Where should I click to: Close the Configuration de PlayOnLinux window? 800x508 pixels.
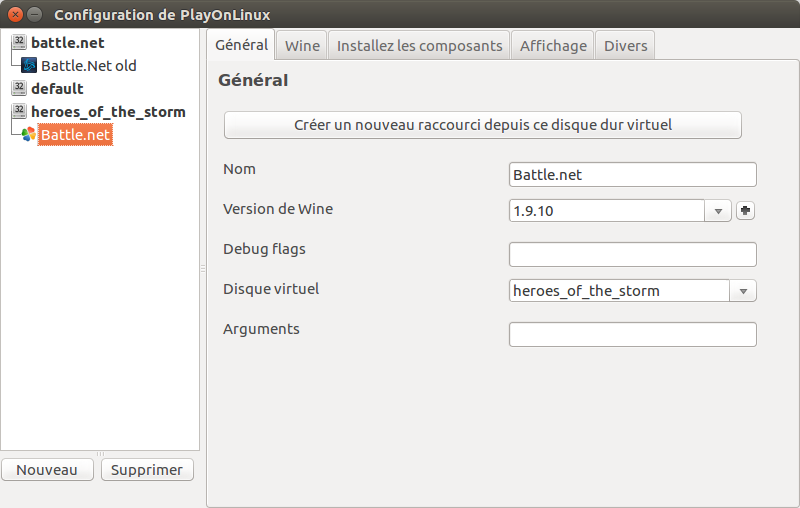coord(15,14)
